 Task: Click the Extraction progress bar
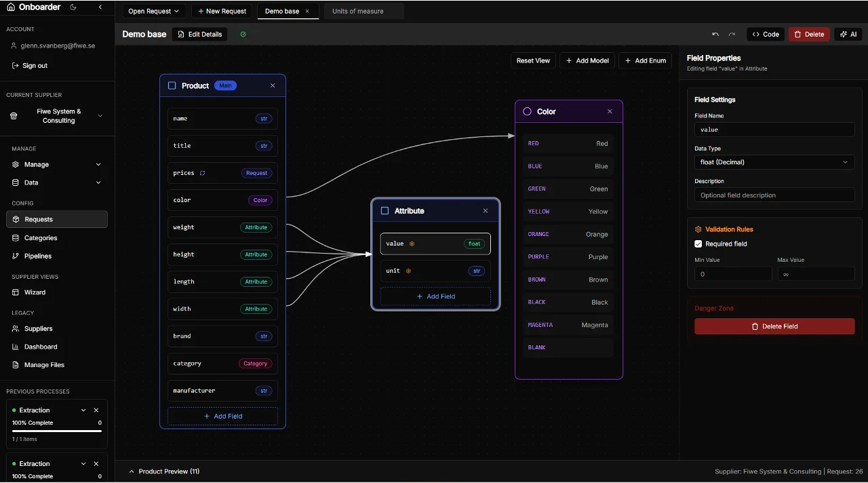pyautogui.click(x=56, y=431)
